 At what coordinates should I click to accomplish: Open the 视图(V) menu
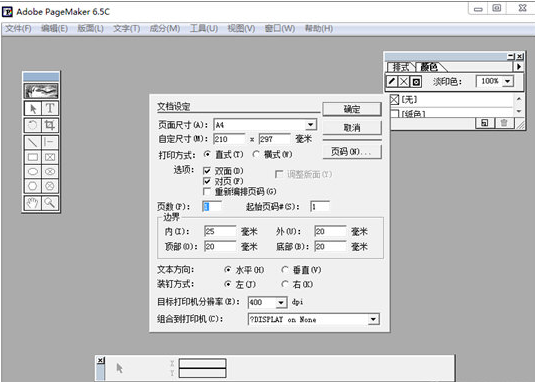coord(241,29)
